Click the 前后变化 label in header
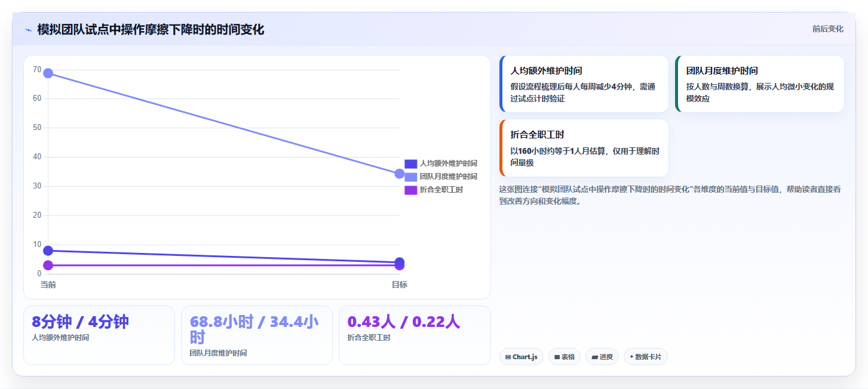The height and width of the screenshot is (389, 868). (827, 29)
